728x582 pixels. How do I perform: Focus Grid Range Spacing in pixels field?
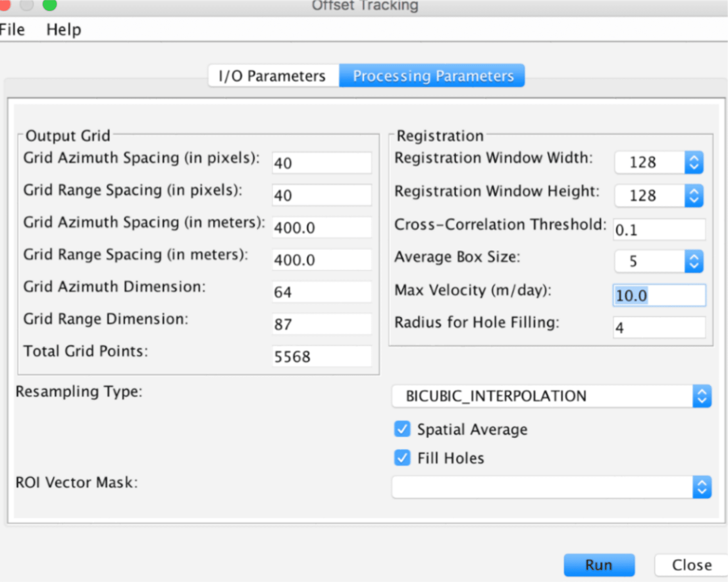click(322, 195)
